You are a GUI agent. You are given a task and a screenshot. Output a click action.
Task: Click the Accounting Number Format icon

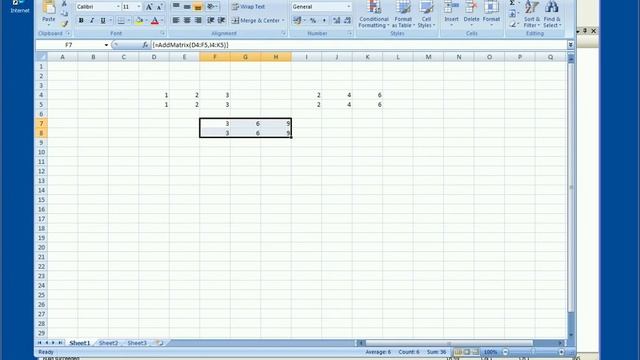(x=297, y=20)
